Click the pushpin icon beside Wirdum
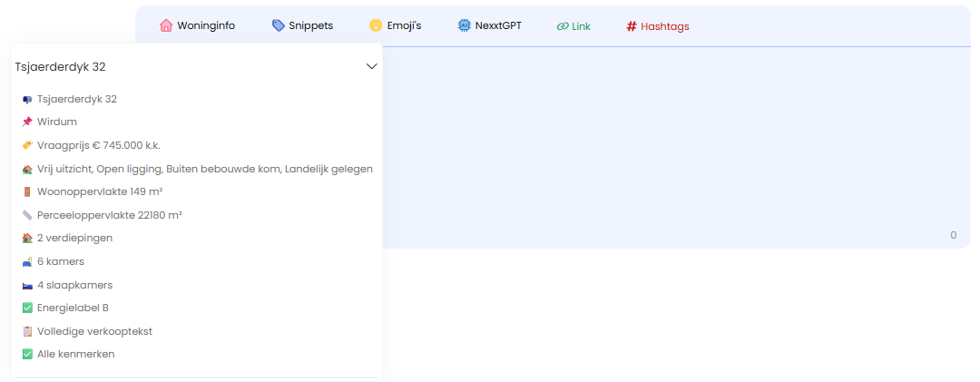 pos(27,122)
